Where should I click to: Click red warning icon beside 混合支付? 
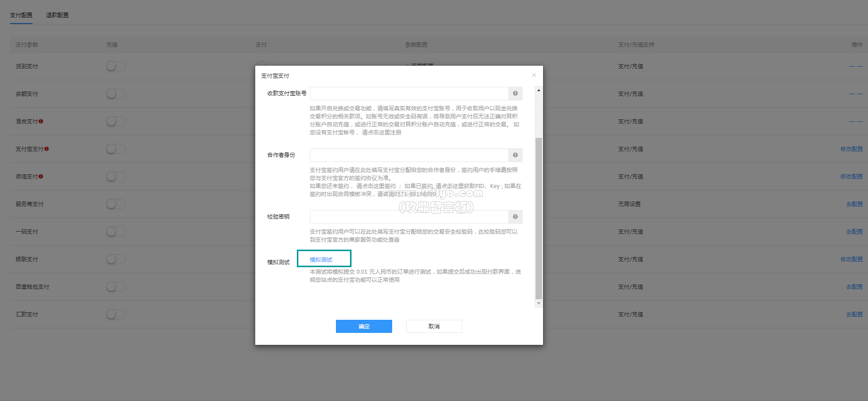[x=41, y=121]
